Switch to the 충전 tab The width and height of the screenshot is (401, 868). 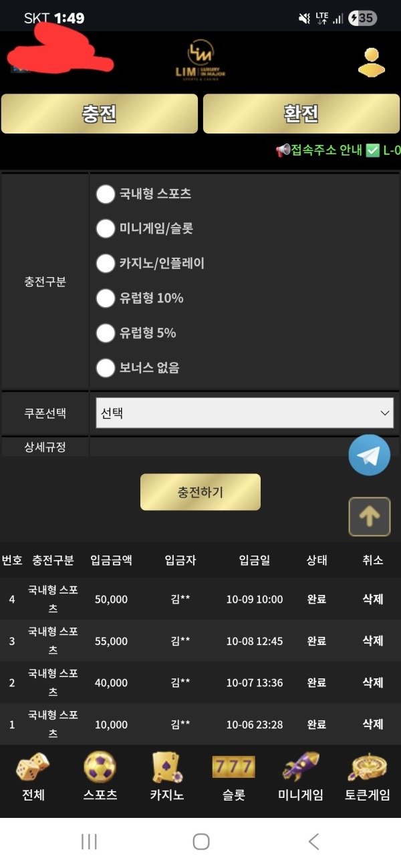point(100,114)
